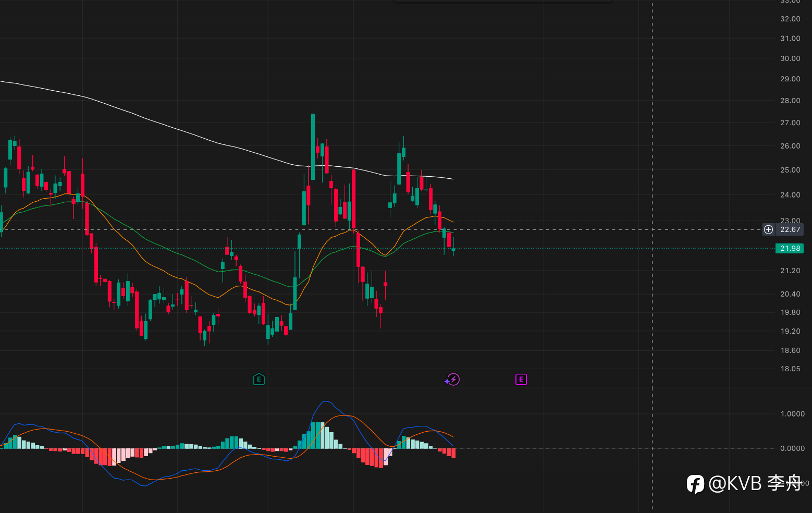Image resolution: width=812 pixels, height=513 pixels.
Task: Click the 27.00 price axis label
Action: [790, 123]
